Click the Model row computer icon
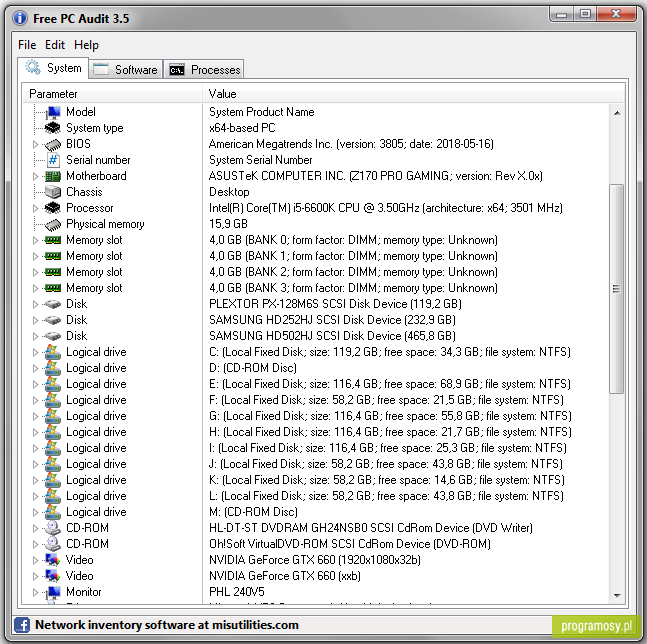Viewport: 647px width, 644px height. point(53,112)
